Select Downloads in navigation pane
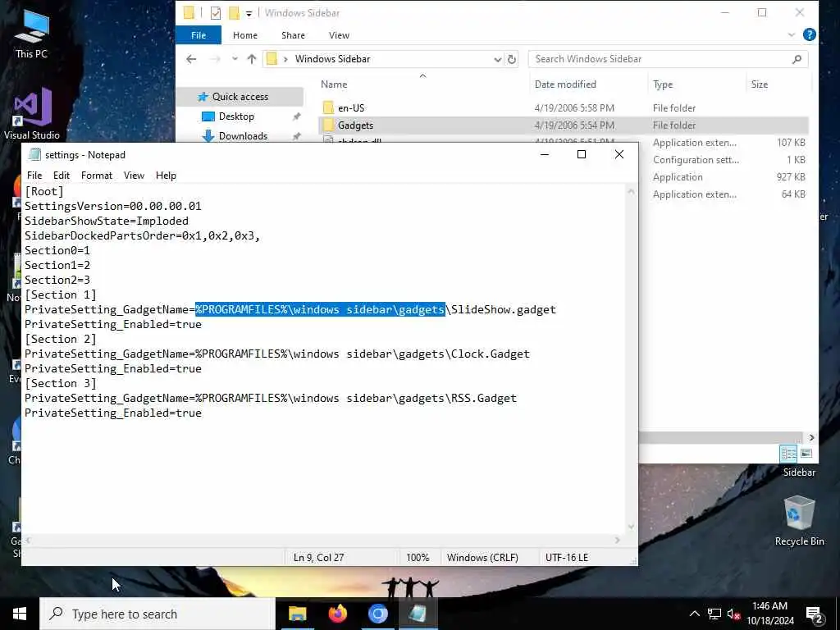840x630 pixels. click(x=243, y=135)
